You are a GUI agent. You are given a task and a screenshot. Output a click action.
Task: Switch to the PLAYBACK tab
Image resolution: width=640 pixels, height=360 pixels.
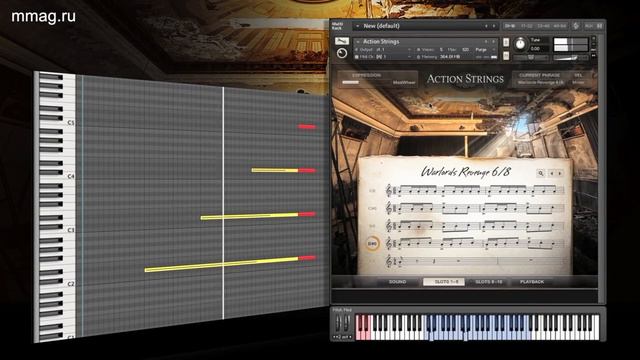[532, 282]
